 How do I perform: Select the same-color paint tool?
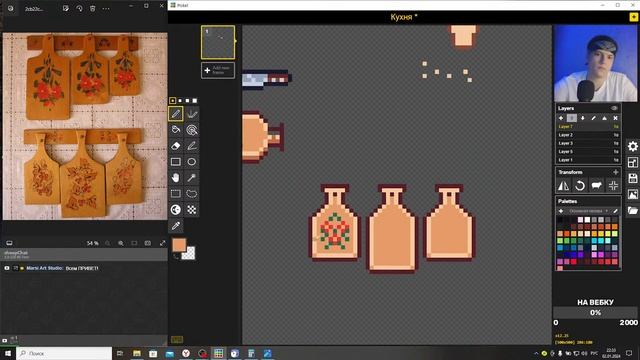pyautogui.click(x=191, y=130)
